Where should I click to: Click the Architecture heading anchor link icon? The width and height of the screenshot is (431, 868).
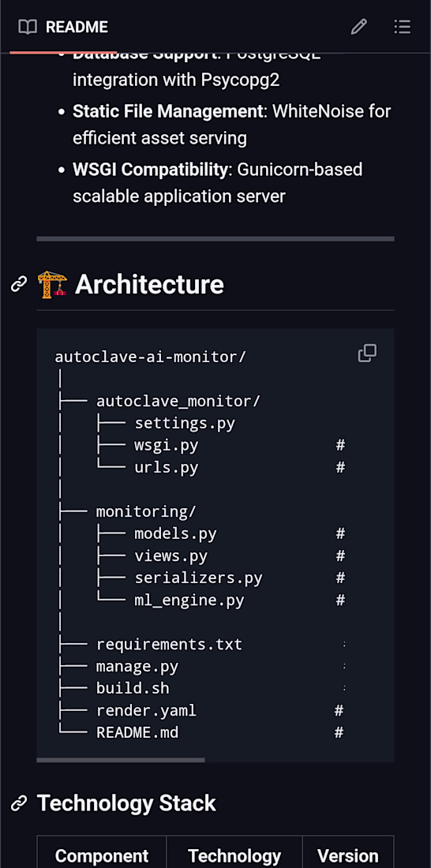20,285
